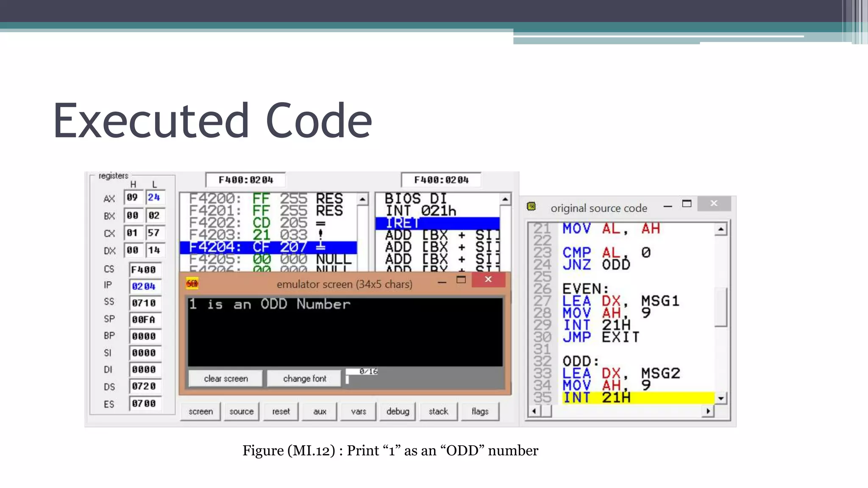Open the source view button

coord(241,411)
